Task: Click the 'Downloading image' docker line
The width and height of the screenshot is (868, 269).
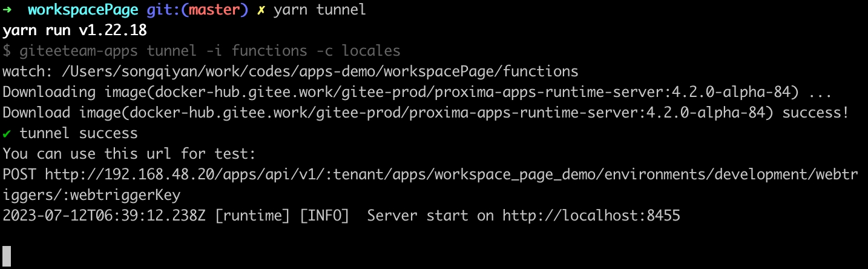Action: (416, 92)
